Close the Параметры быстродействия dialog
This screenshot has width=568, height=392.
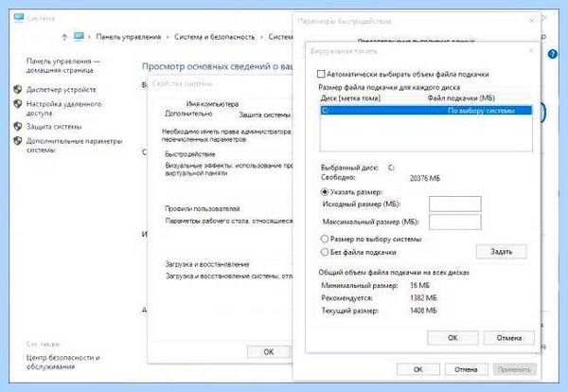tap(532, 21)
